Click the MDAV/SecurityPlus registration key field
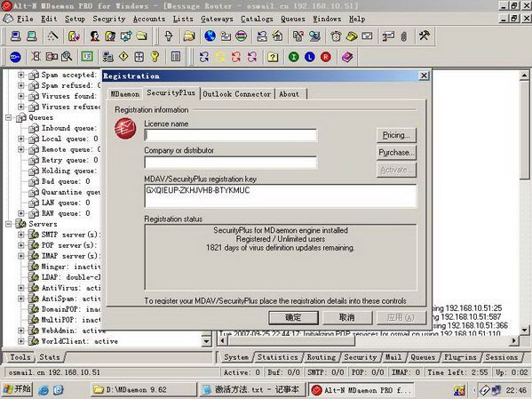Screen dimensions: 532x399 click(281, 196)
